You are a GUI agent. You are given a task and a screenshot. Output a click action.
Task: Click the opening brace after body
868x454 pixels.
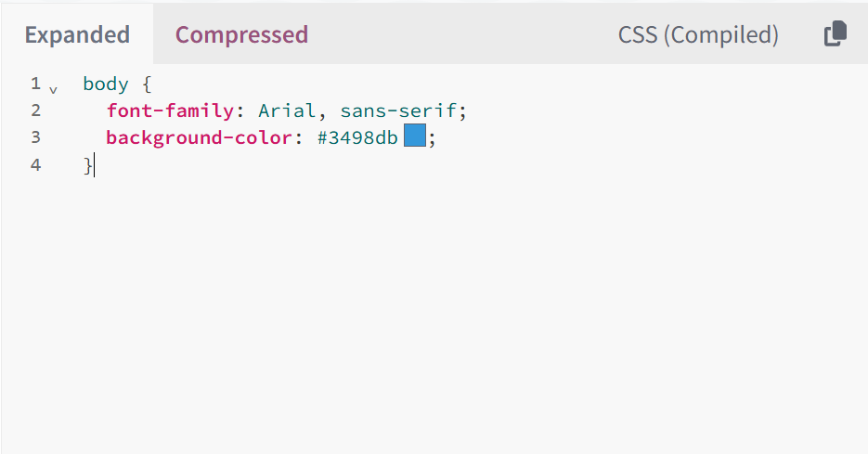click(147, 84)
